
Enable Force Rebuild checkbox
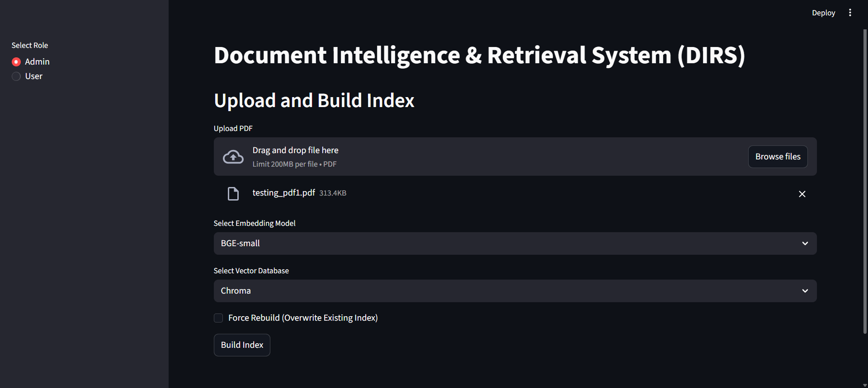coord(218,318)
